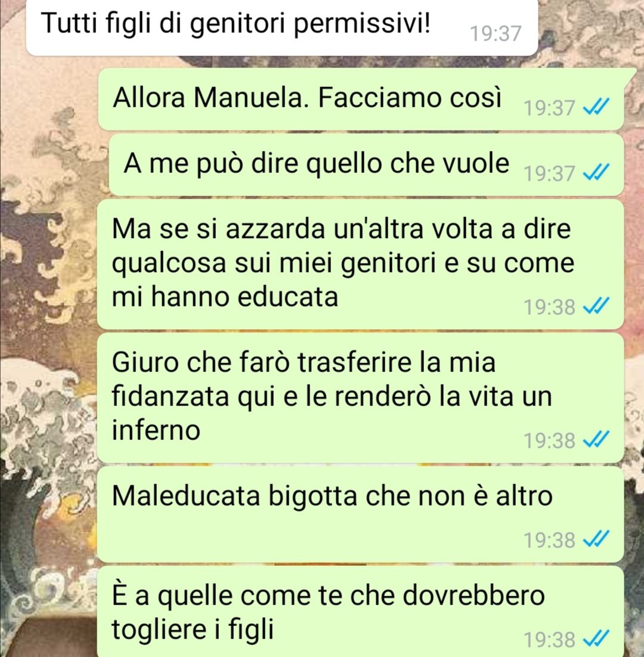The width and height of the screenshot is (644, 657).
Task: Tap the 19:38 timestamp on "mi hanno educata" message
Action: click(549, 306)
